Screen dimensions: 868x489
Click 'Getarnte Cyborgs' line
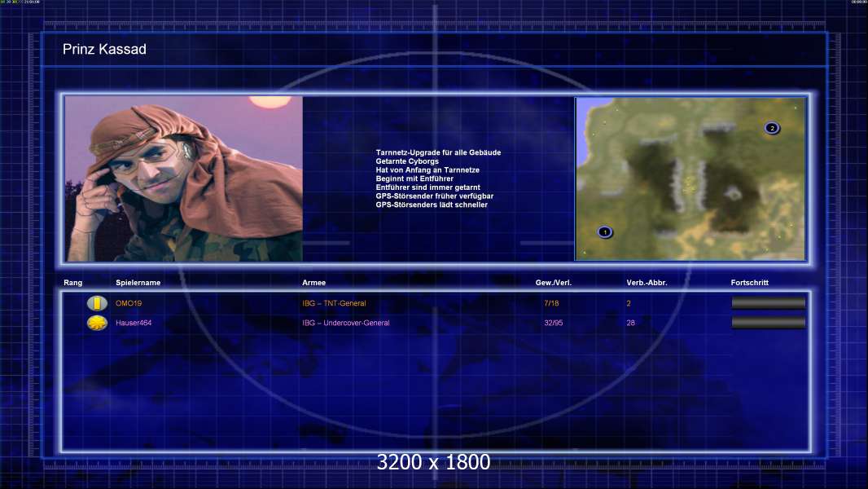[x=407, y=161]
